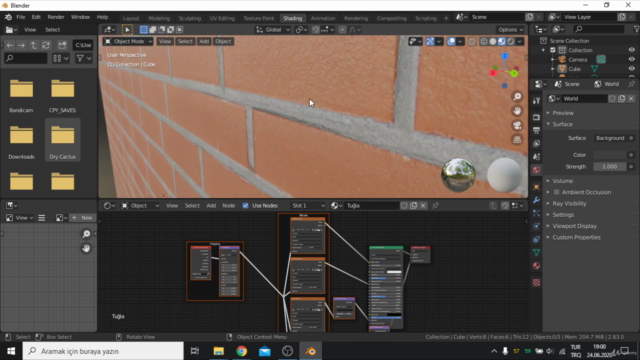
Task: Open the Material properties tab icon
Action: click(x=536, y=266)
